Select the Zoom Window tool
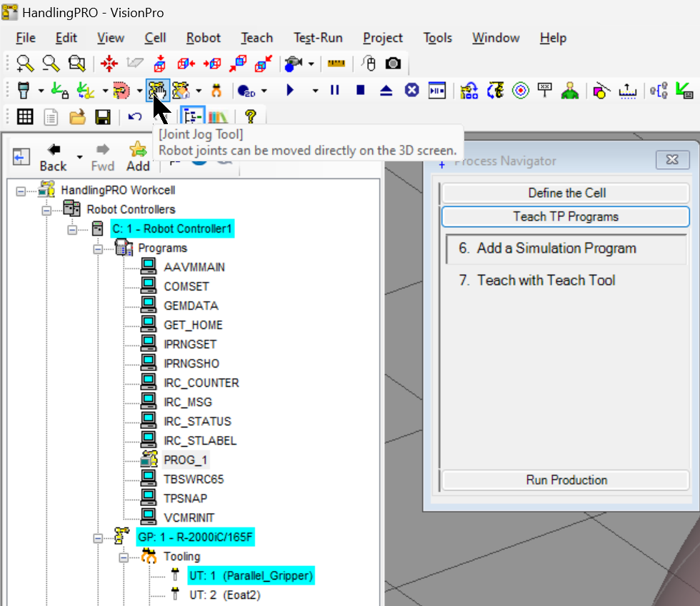Viewport: 700px width, 606px height. pos(77,64)
